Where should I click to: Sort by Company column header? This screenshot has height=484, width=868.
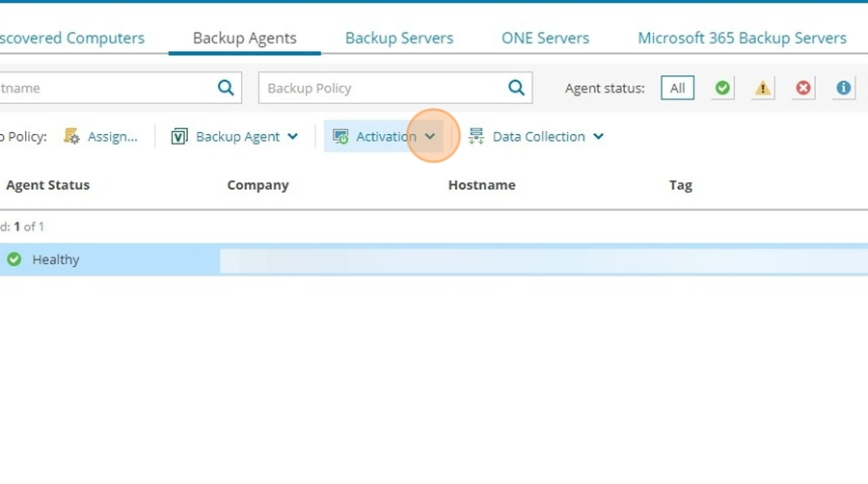pyautogui.click(x=258, y=185)
